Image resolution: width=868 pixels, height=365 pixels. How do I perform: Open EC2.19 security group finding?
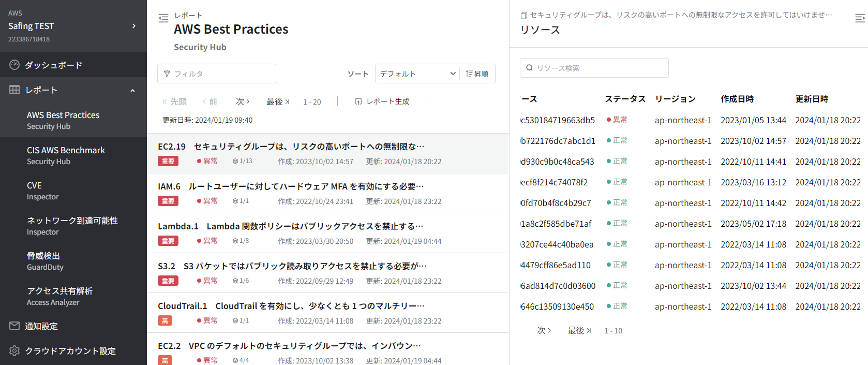tap(328, 153)
